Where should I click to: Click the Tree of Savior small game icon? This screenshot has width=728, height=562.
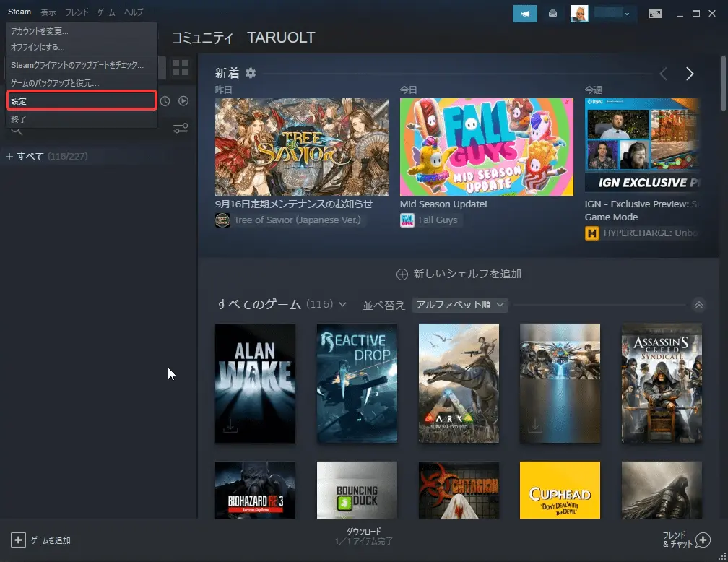tap(222, 220)
